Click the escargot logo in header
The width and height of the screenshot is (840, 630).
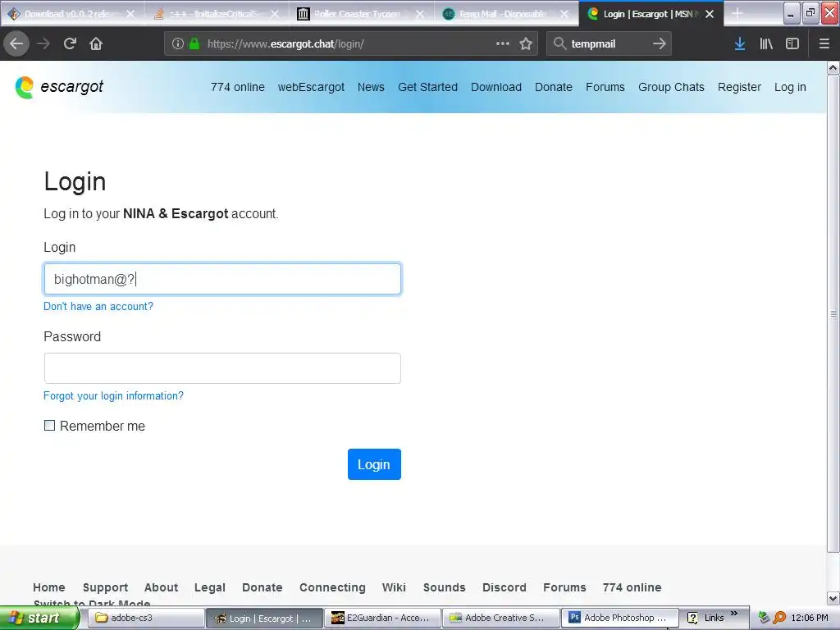click(x=59, y=87)
